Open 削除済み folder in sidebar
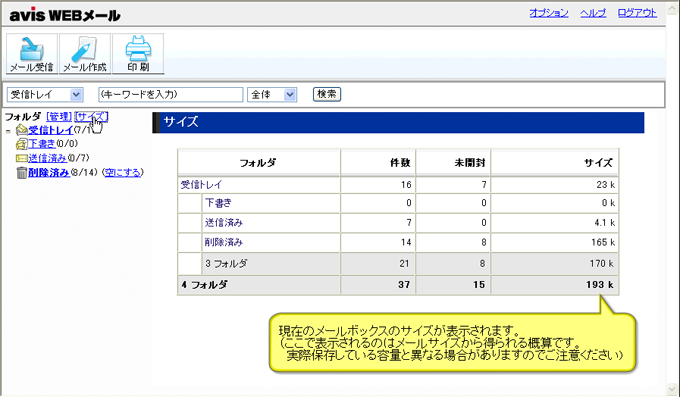Screen dimensions: 680x397 [x=49, y=172]
